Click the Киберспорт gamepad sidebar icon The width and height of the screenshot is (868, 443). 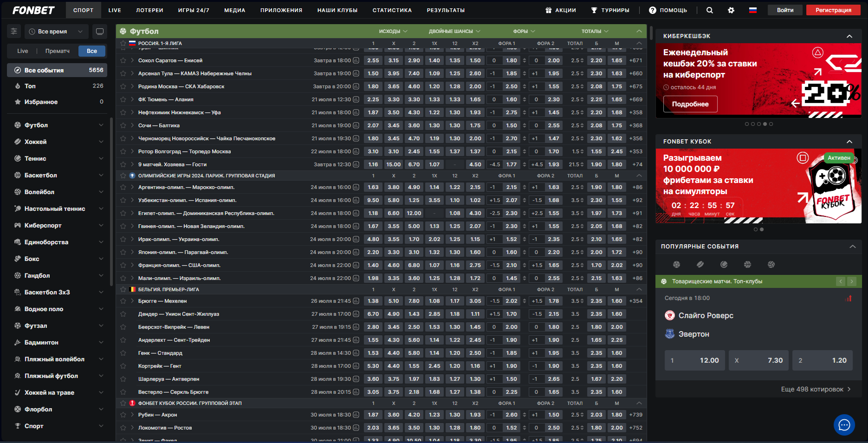[x=18, y=225]
